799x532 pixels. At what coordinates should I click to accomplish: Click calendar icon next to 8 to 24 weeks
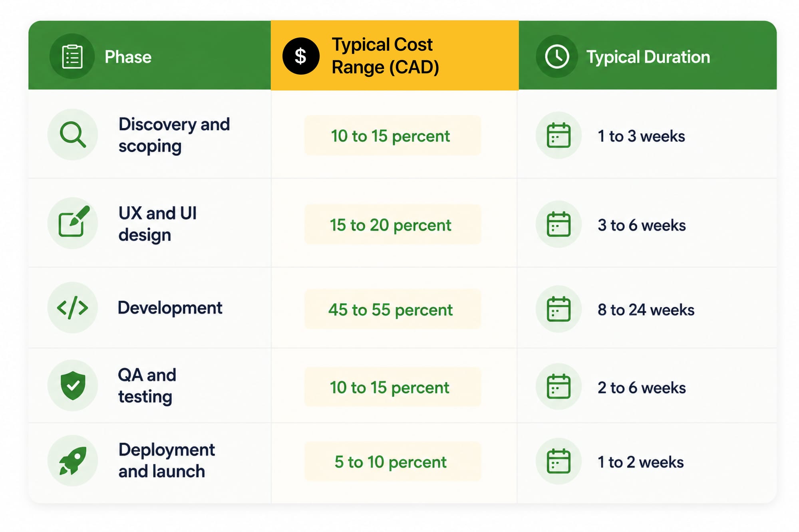click(x=559, y=309)
